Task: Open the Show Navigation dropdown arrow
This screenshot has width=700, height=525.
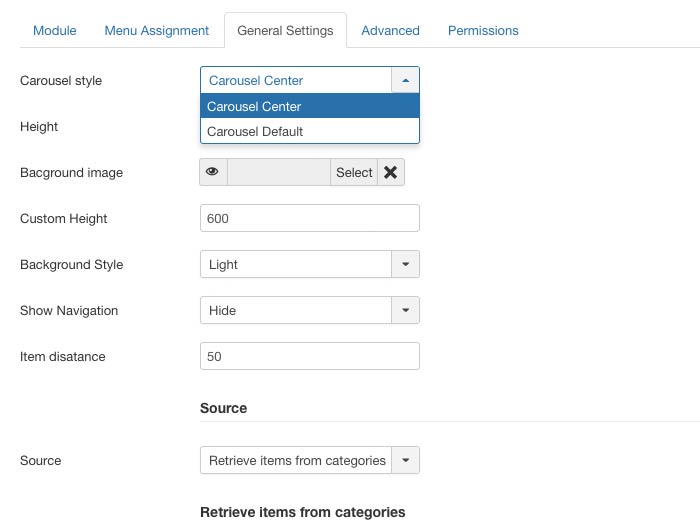Action: tap(405, 310)
